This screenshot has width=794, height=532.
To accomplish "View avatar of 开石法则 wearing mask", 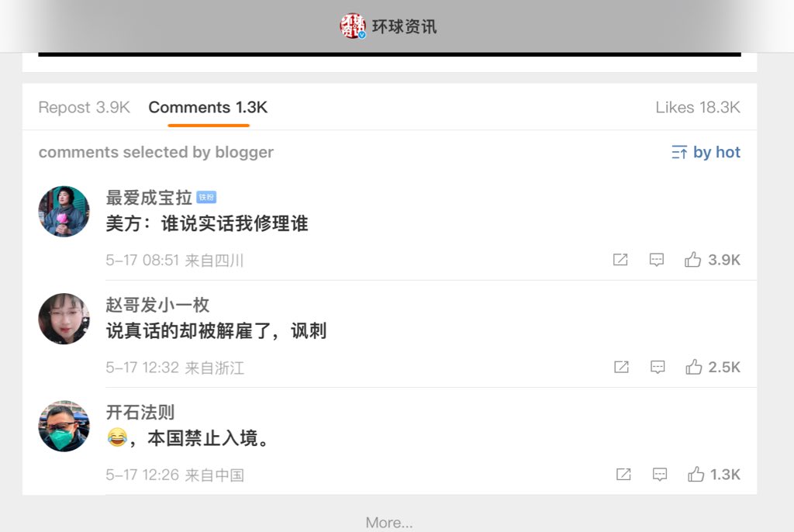I will tap(64, 426).
